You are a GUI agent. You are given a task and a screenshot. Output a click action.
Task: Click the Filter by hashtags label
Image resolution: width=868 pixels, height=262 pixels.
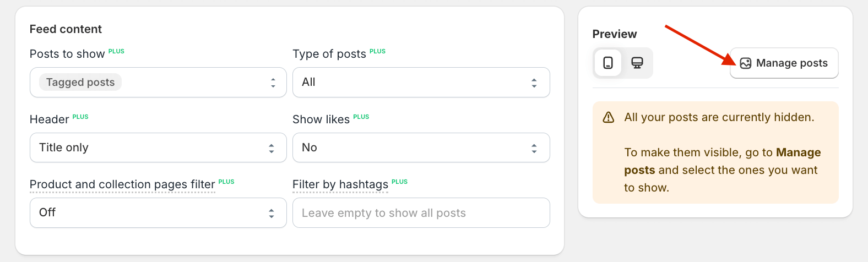point(340,184)
